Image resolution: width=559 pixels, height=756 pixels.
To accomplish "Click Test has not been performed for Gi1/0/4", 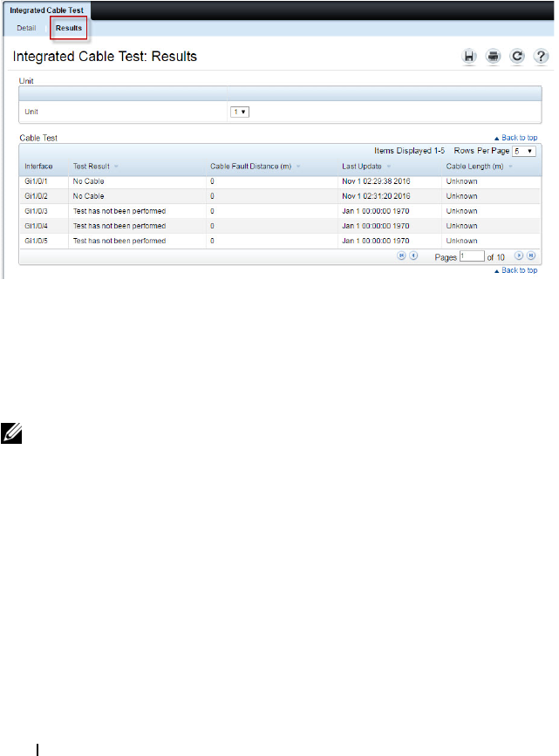I will click(x=119, y=226).
